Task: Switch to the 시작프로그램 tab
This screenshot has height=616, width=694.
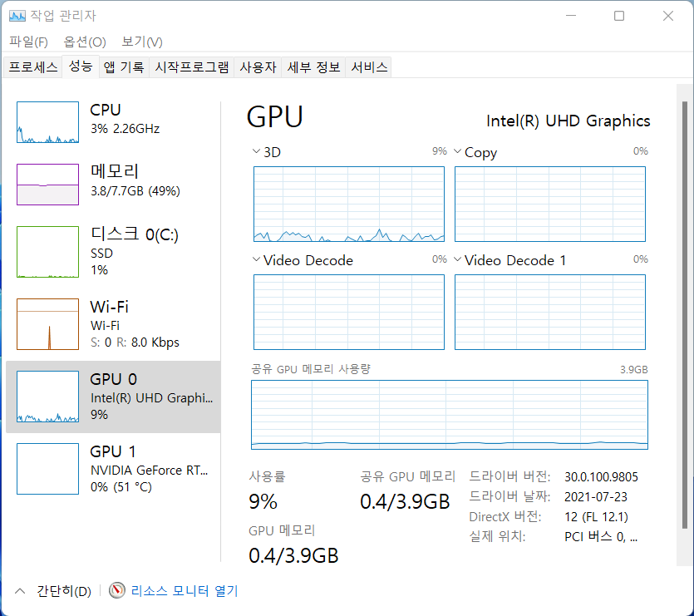Action: (x=192, y=67)
